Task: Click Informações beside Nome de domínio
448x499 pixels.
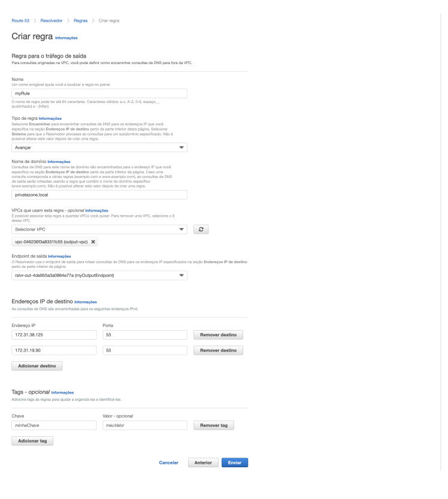Action: (x=58, y=161)
